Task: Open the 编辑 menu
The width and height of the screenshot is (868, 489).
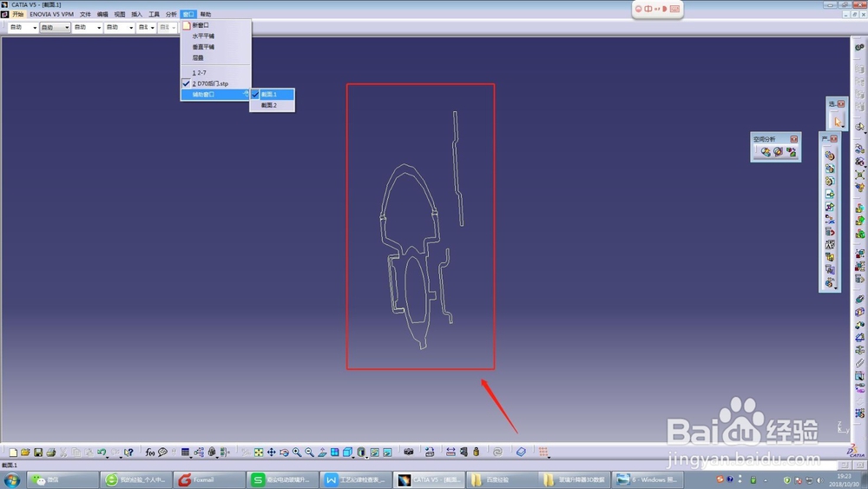Action: [x=102, y=15]
